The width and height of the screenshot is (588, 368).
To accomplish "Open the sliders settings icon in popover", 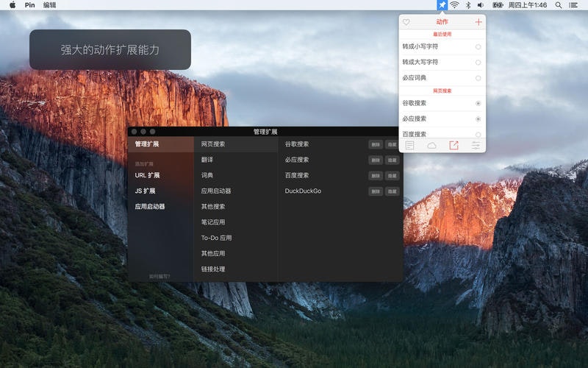I will click(476, 145).
